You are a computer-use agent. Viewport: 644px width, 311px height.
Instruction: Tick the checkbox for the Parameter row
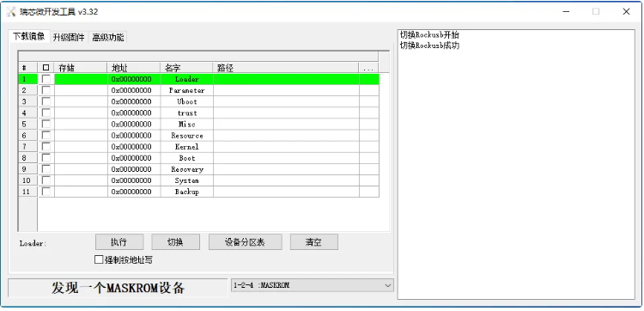tap(46, 90)
